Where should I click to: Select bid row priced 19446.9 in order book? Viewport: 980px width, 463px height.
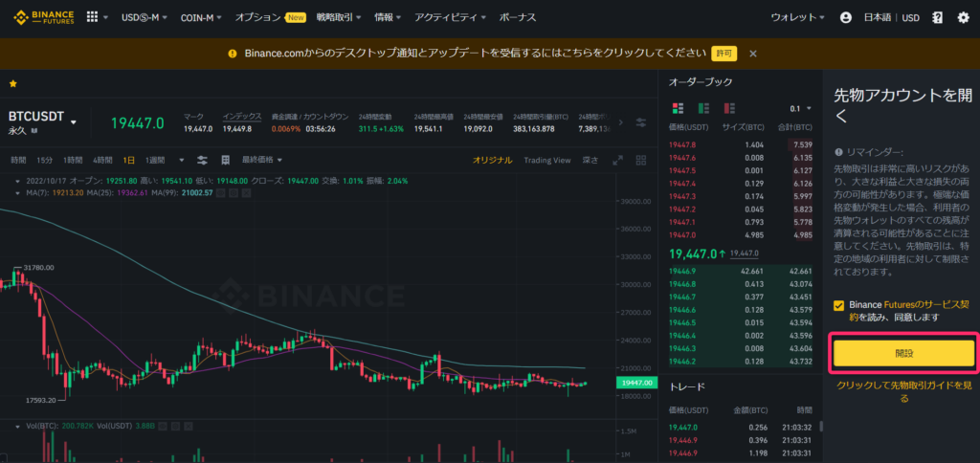point(741,271)
